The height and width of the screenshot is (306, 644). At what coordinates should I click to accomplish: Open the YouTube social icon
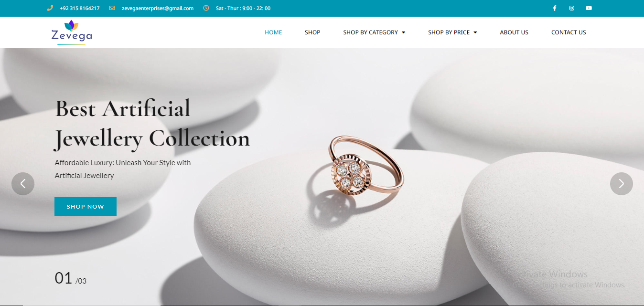589,8
